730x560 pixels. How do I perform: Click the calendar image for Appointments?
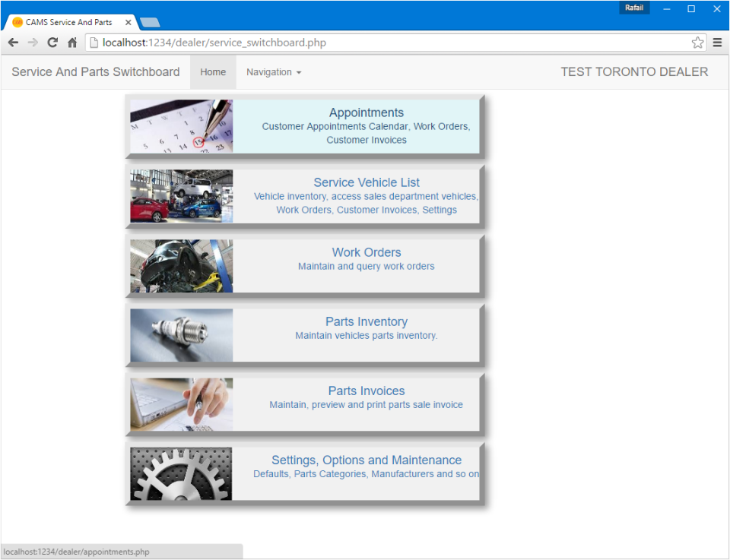[181, 126]
